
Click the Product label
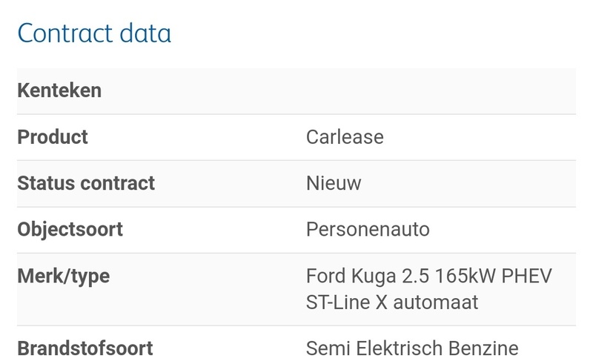[53, 137]
